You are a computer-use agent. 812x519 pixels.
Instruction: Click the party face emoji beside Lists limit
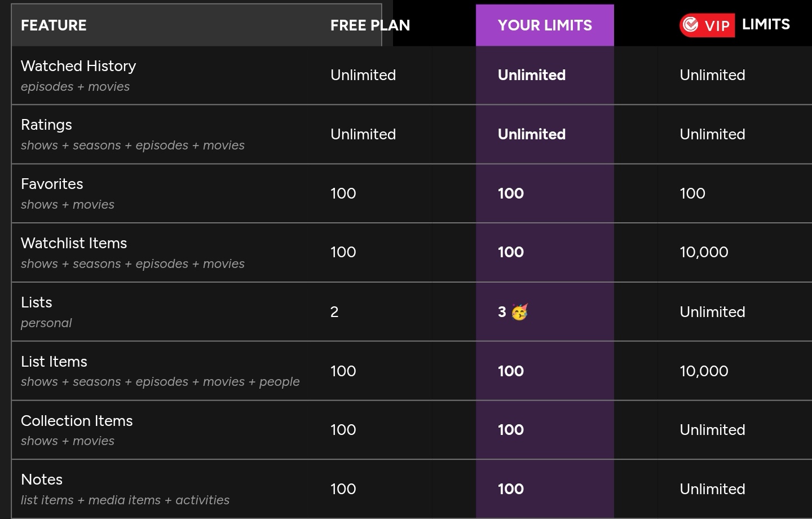click(x=519, y=312)
